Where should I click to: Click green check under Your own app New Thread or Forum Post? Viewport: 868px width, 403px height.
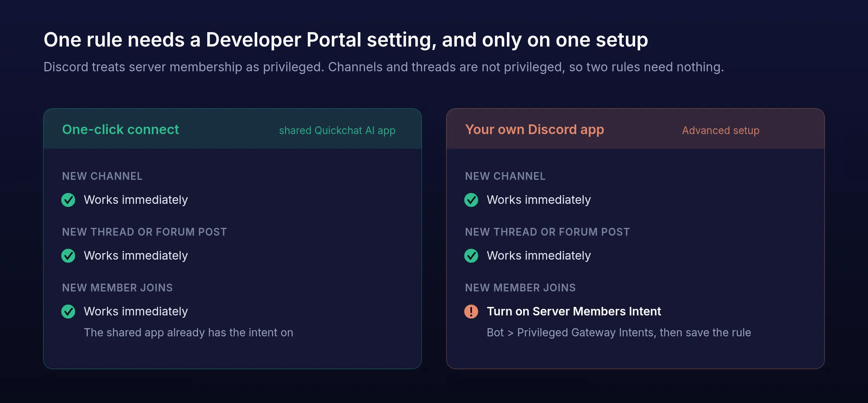[471, 256]
